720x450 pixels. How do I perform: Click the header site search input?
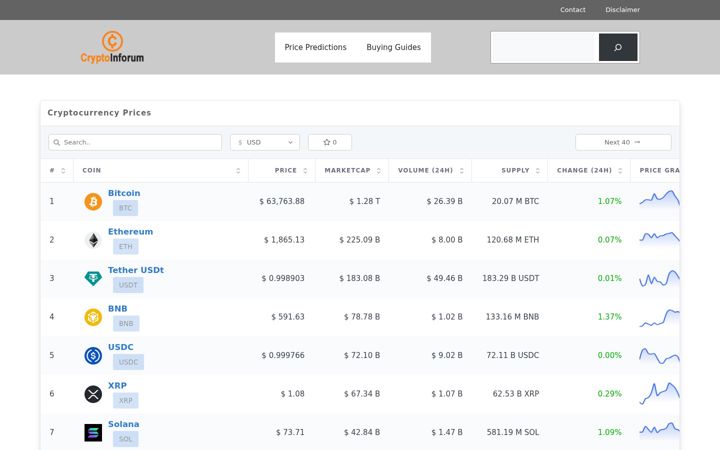point(545,47)
